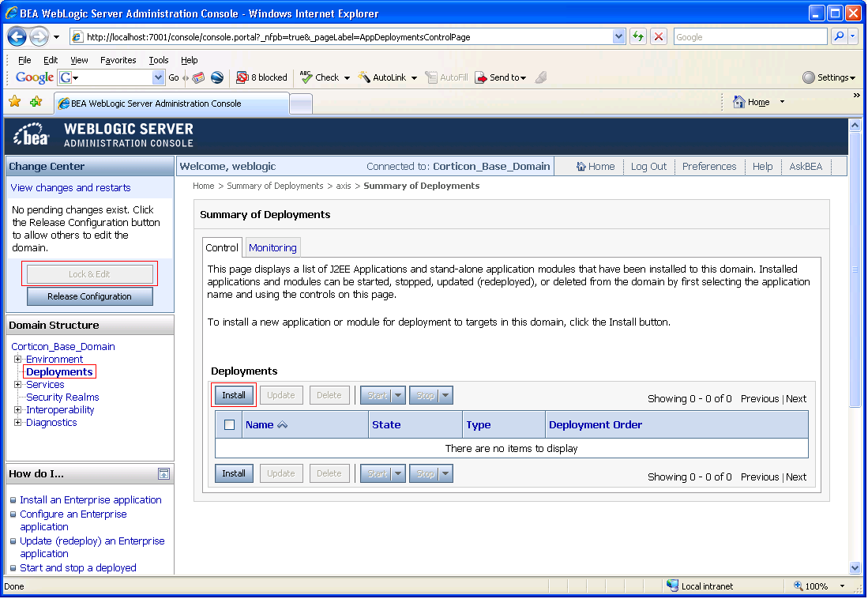Expand the Services tree node
This screenshot has height=599, width=868.
17,385
